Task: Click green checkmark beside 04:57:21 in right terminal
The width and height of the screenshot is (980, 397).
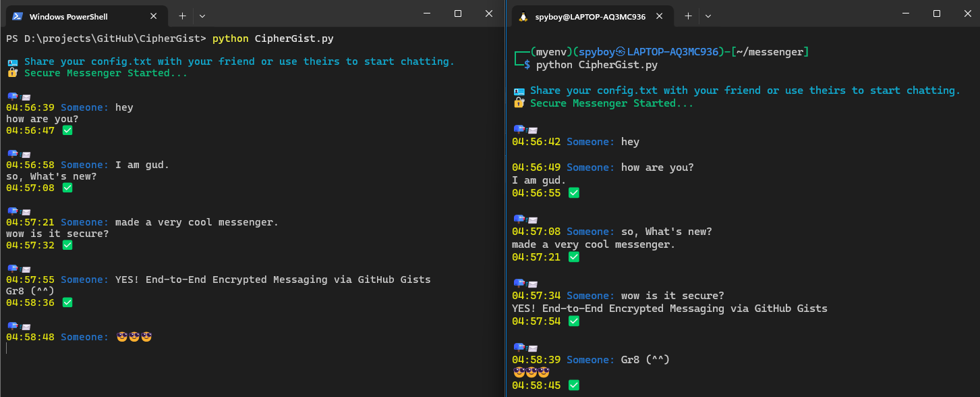Action: pos(573,257)
